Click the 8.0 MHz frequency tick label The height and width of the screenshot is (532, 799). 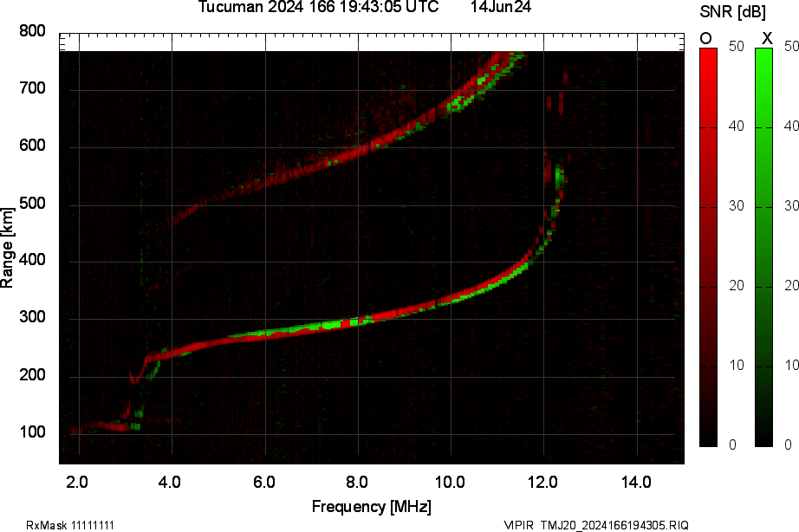pyautogui.click(x=357, y=482)
